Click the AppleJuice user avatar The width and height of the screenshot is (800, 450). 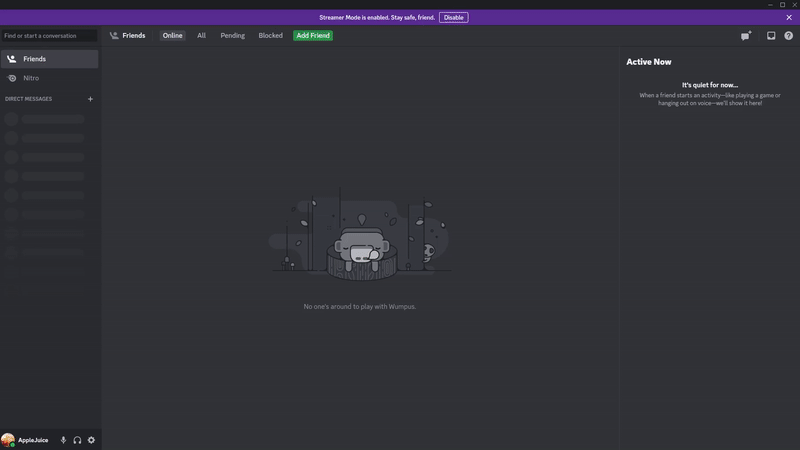[8, 440]
